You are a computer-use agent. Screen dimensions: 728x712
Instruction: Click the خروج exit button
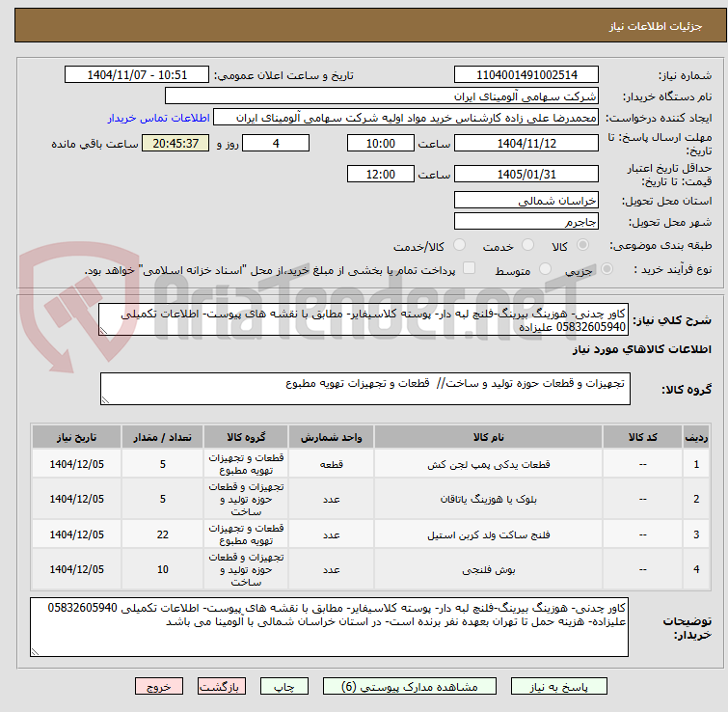159,687
